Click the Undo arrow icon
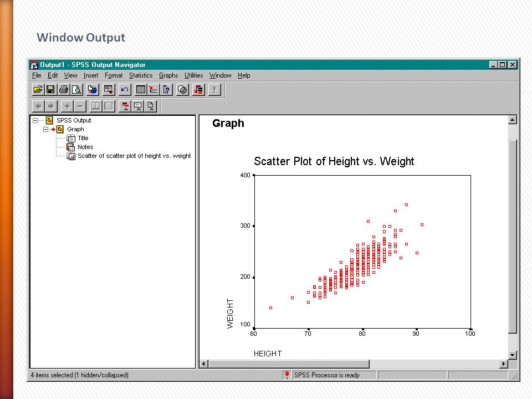Image resolution: width=532 pixels, height=399 pixels. pyautogui.click(x=125, y=90)
